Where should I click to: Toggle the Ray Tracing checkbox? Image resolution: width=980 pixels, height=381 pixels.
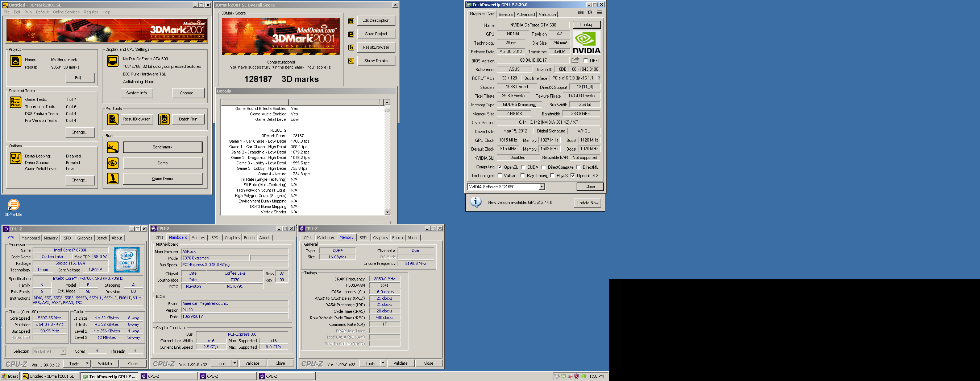click(523, 176)
